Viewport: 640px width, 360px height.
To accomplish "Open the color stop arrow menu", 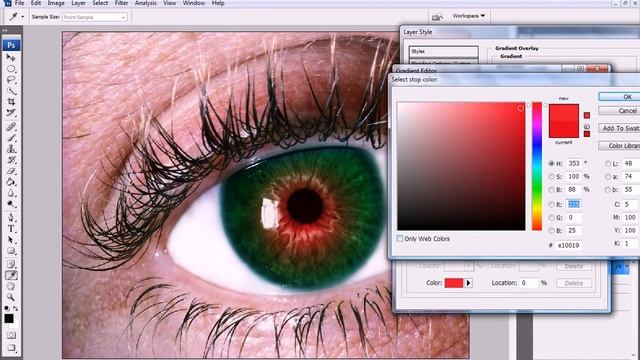I will click(x=468, y=283).
